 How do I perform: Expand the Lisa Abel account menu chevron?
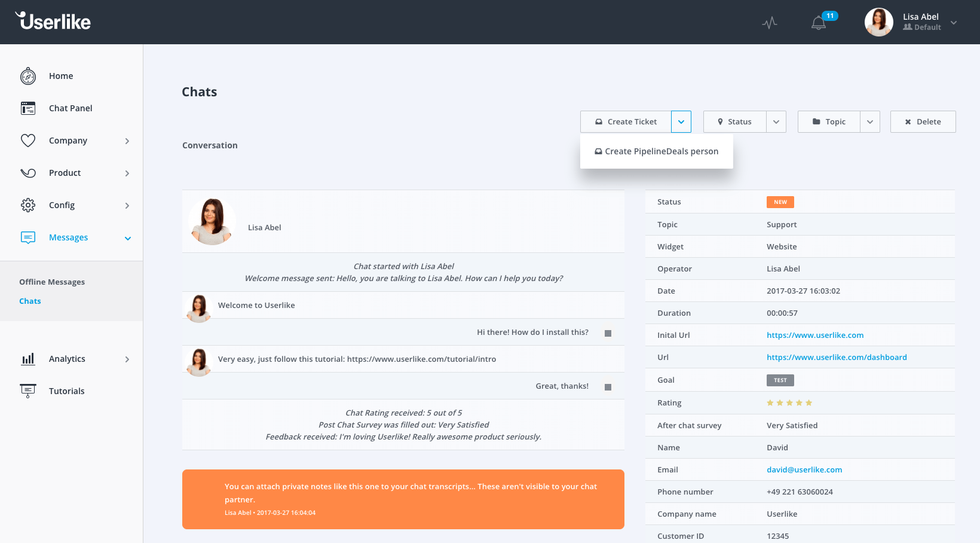954,23
